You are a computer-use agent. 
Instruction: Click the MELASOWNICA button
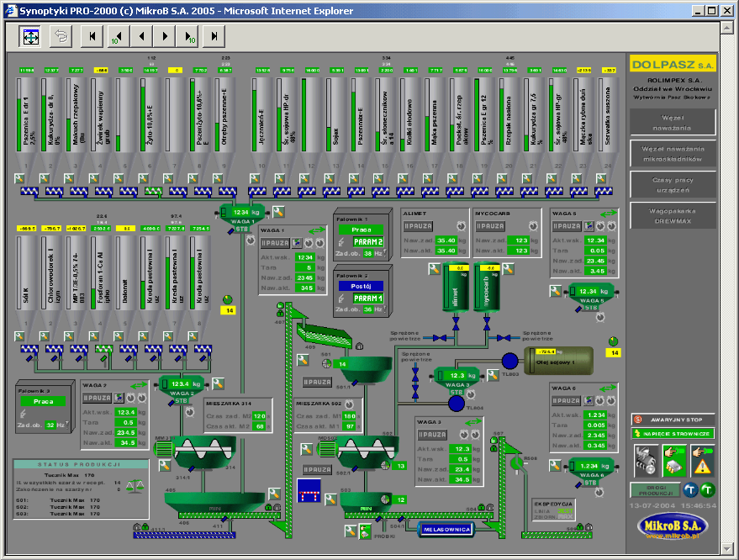pos(446,530)
